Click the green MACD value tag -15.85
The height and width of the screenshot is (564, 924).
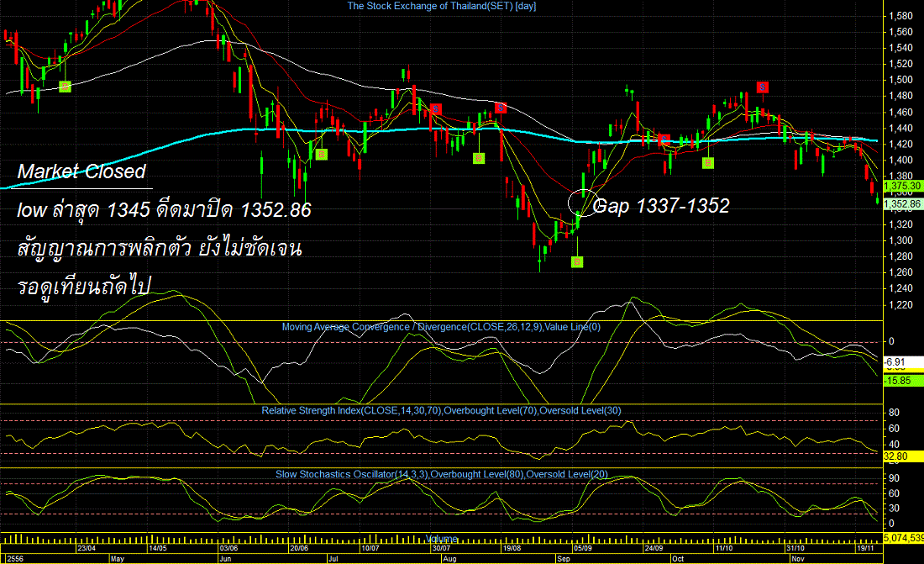[903, 381]
